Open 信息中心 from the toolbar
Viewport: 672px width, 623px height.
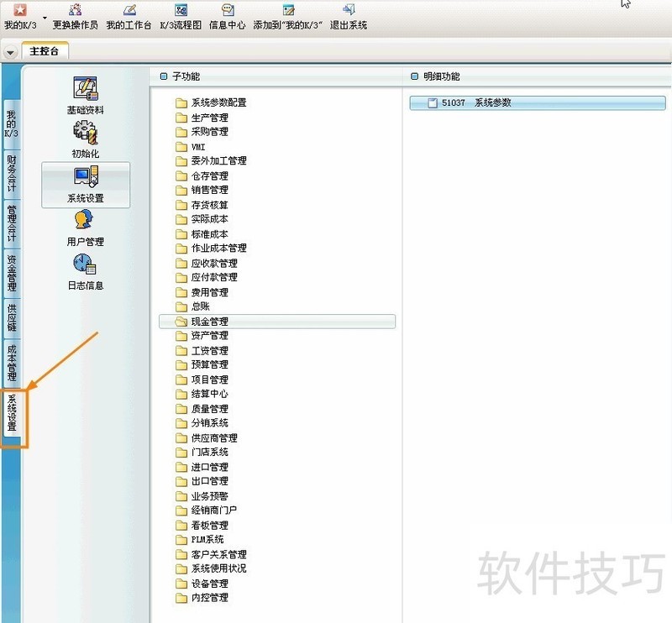[x=227, y=10]
